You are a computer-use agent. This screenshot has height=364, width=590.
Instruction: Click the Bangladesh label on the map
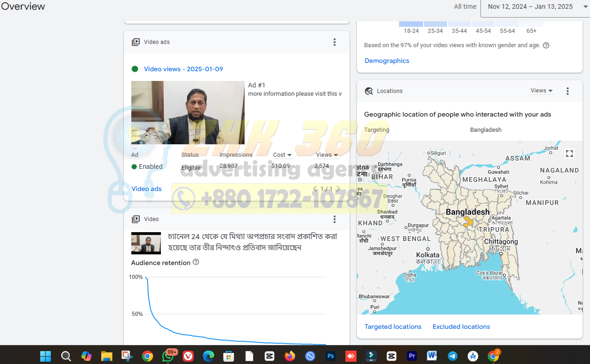click(467, 212)
